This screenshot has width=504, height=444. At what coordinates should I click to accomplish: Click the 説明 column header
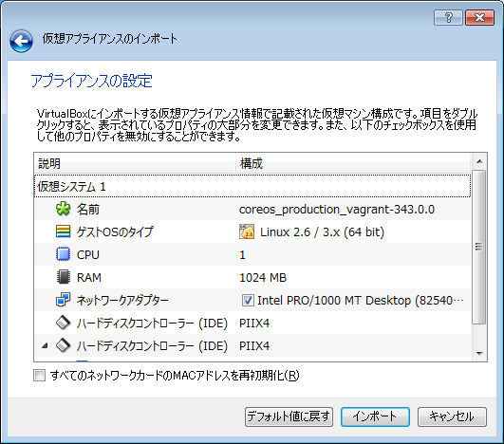point(135,164)
